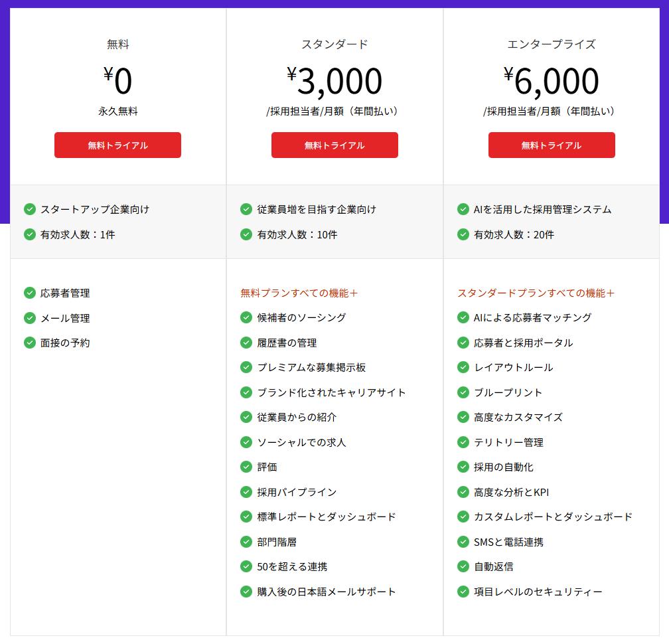Select the icon next to SMSと電話連携
The width and height of the screenshot is (669, 644).
463,542
